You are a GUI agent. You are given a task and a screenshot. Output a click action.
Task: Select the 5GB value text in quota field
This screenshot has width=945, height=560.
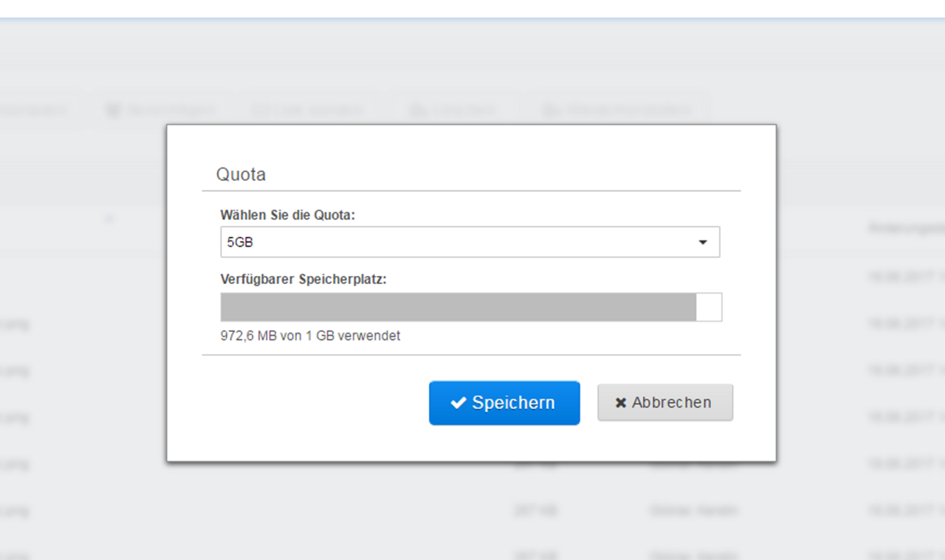241,242
